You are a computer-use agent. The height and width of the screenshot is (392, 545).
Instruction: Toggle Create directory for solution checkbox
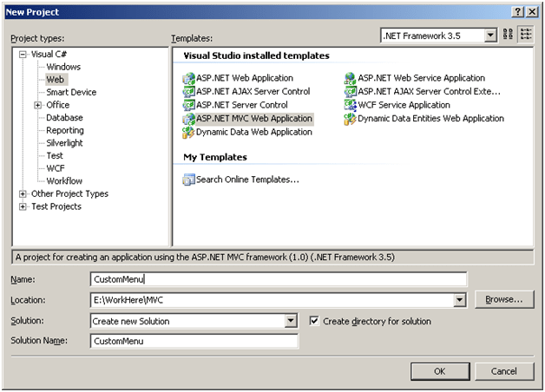coord(314,321)
